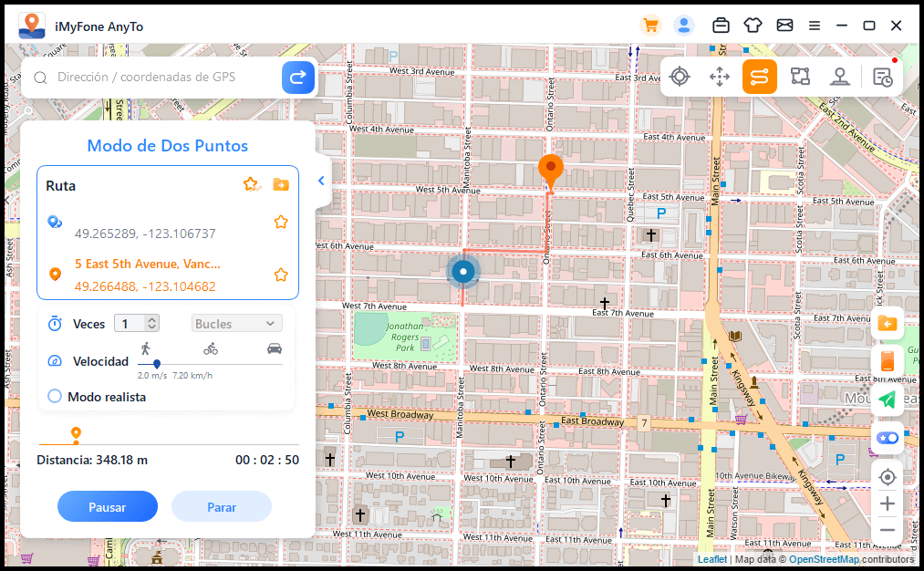Activate the joystick mode arrows icon
924x571 pixels.
720,77
